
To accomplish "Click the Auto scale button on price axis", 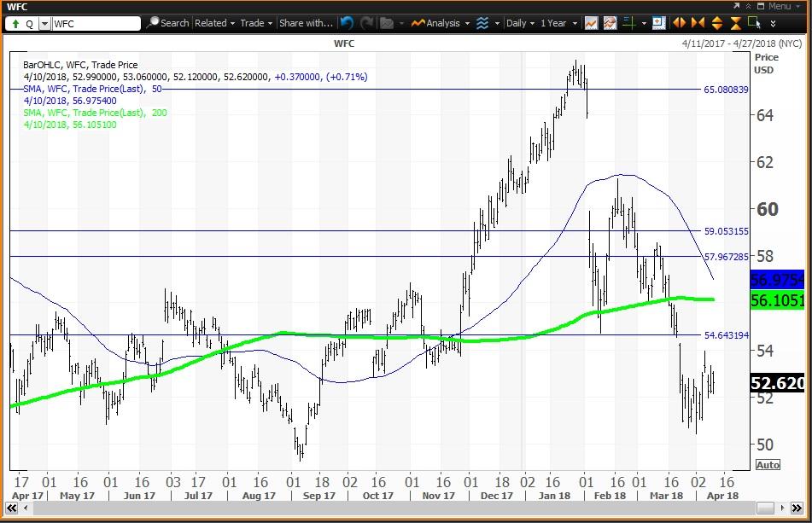I will click(x=768, y=464).
